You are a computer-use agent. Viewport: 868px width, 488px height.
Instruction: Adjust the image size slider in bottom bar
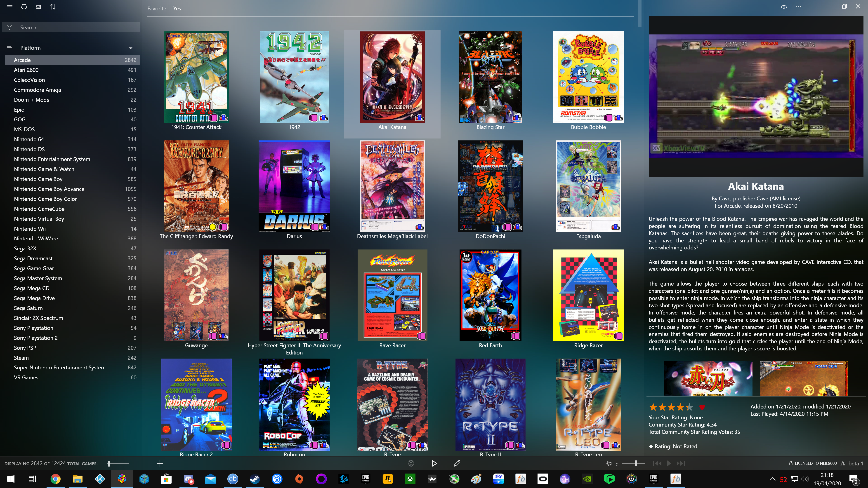click(118, 463)
